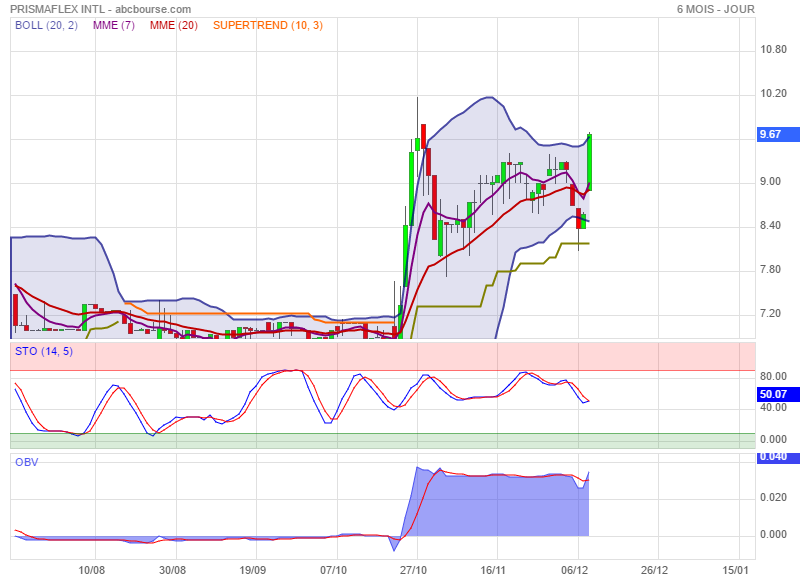Click the 10.20 price axis label
Image resolution: width=800 pixels, height=580 pixels.
(x=773, y=93)
